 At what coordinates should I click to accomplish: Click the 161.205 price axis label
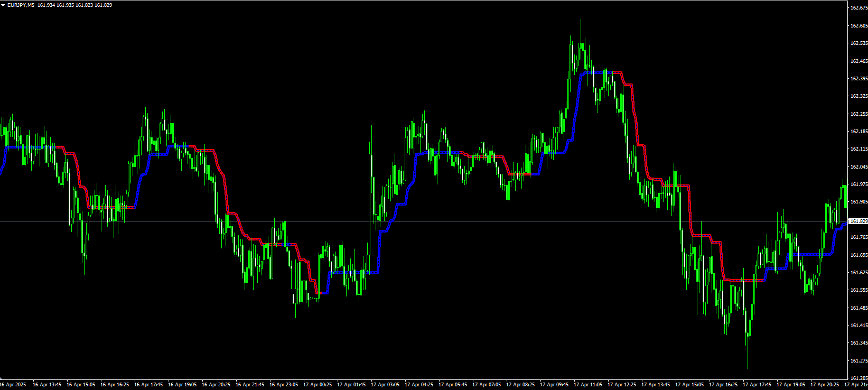coord(858,378)
